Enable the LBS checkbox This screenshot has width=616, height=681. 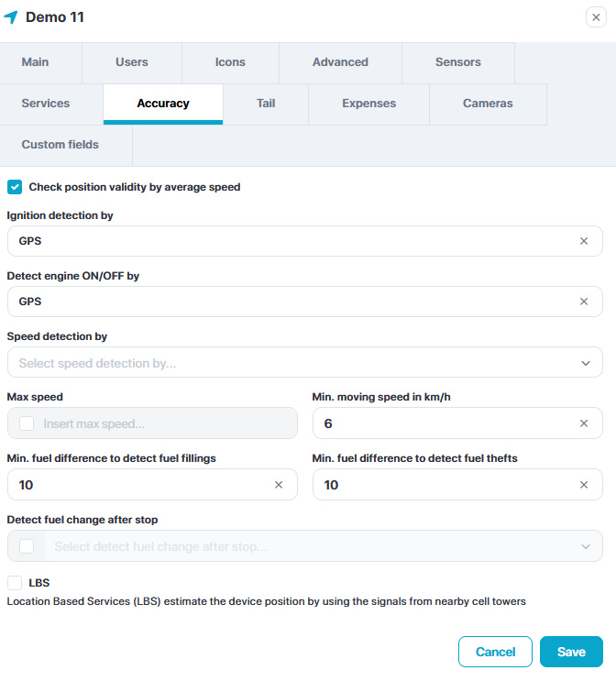click(15, 583)
